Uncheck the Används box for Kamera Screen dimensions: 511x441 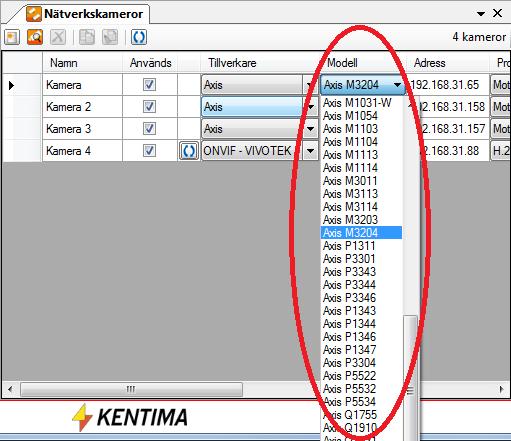[149, 85]
